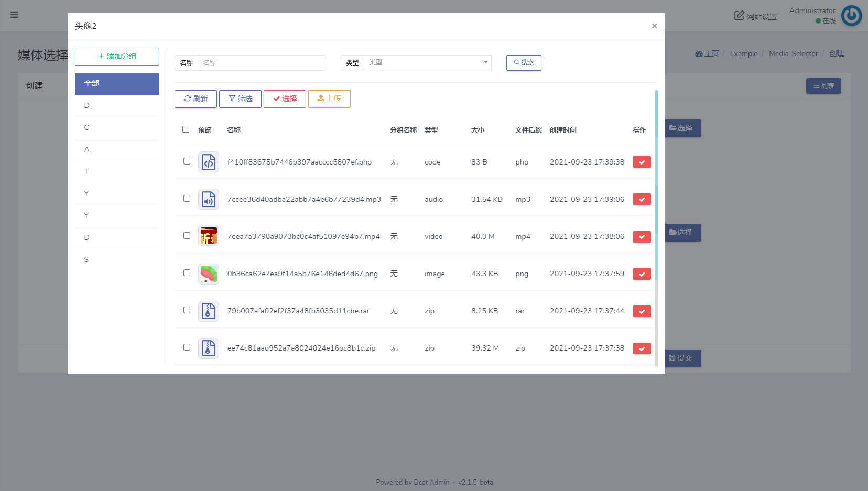Click type cell audio
This screenshot has height=491, width=868.
[x=433, y=200]
